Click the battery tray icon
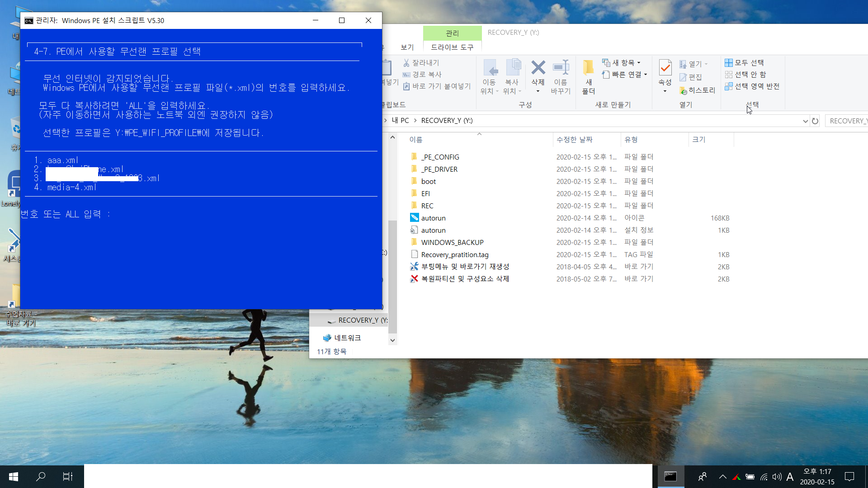 pyautogui.click(x=750, y=477)
